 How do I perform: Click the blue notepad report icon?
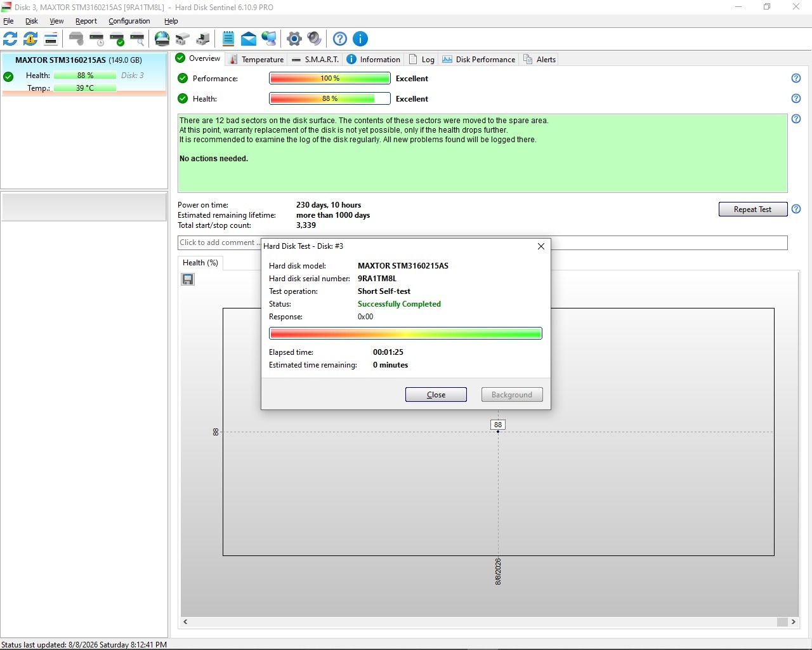coord(228,39)
